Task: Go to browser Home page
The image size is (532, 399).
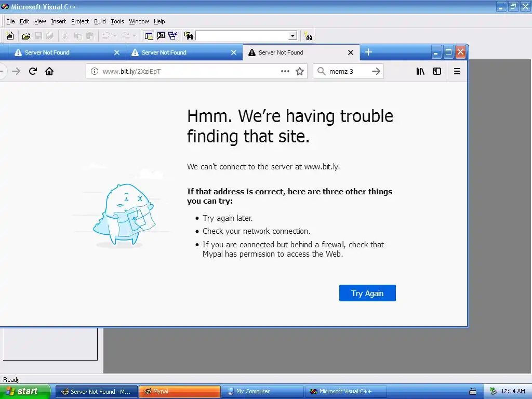Action: click(49, 71)
